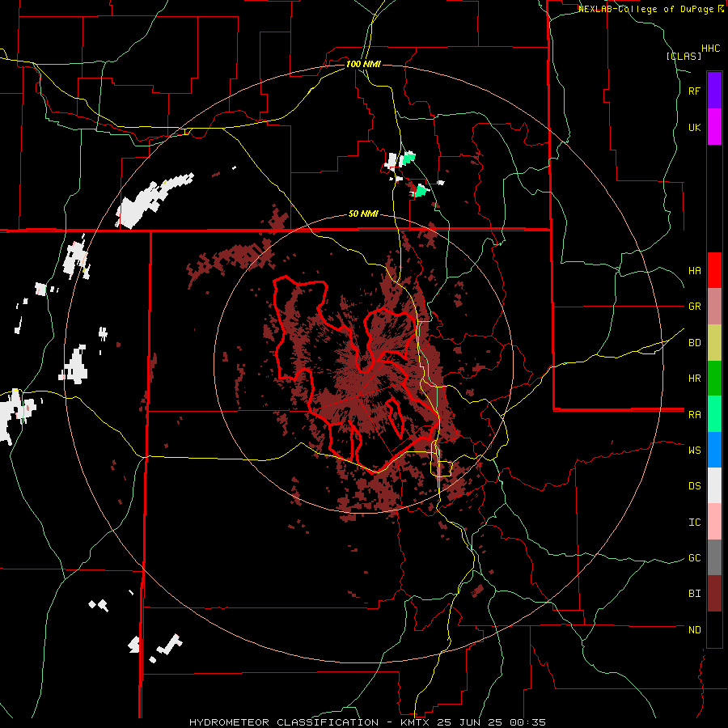Image resolution: width=728 pixels, height=728 pixels.
Task: Click the WS legend label
Action: (694, 450)
